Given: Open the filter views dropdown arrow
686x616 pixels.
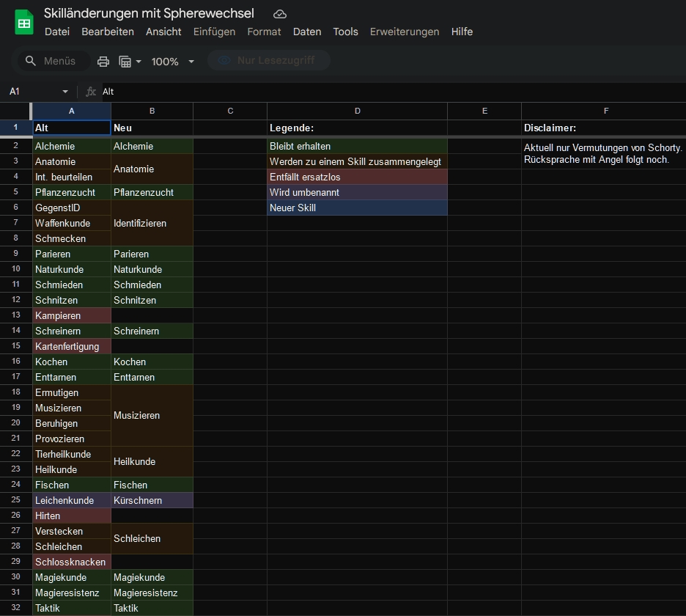Looking at the screenshot, I should [139, 62].
